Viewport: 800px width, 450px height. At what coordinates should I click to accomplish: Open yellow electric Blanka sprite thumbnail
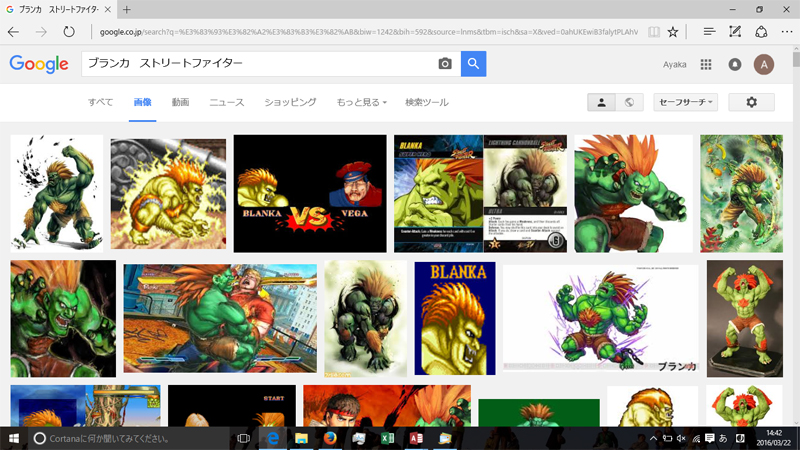pyautogui.click(x=168, y=194)
